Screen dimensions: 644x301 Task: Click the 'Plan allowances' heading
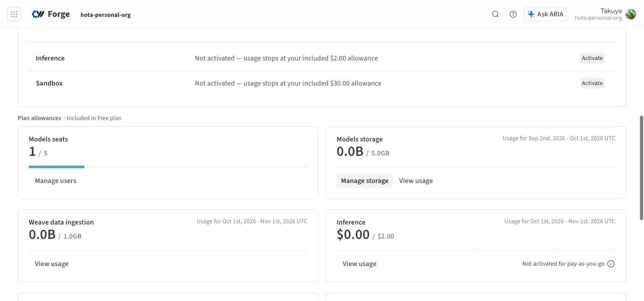39,118
